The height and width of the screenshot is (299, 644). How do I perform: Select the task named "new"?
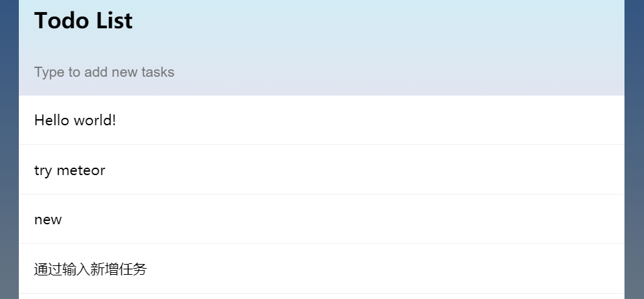pos(48,220)
